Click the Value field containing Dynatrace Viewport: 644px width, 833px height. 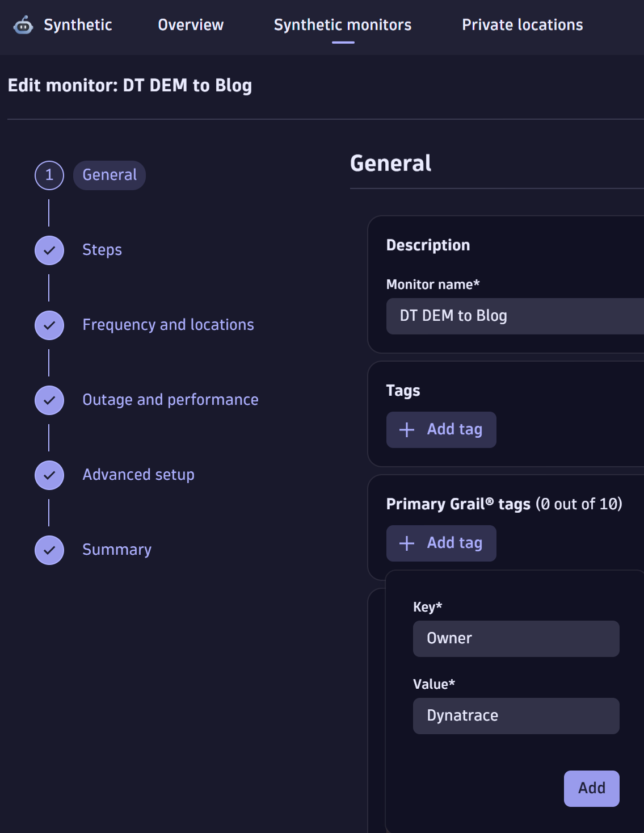[x=516, y=715]
